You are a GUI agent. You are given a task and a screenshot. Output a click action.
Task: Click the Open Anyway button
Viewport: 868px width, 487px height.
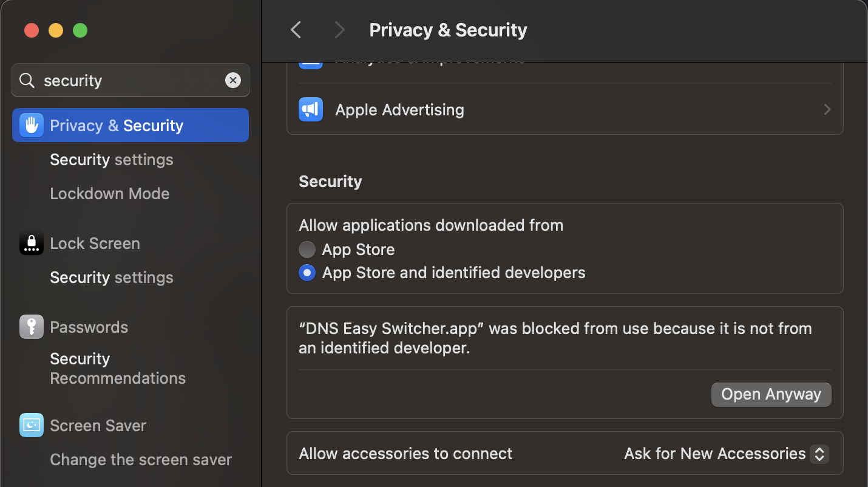pyautogui.click(x=771, y=394)
